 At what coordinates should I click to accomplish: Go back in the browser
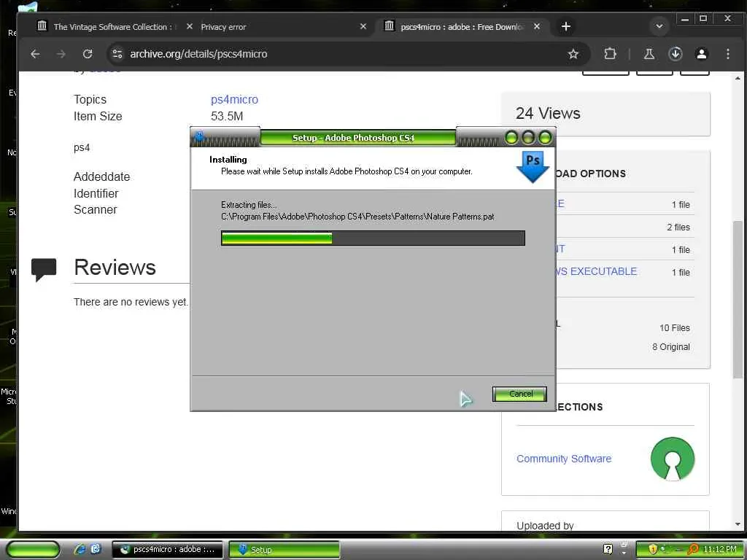coord(35,54)
